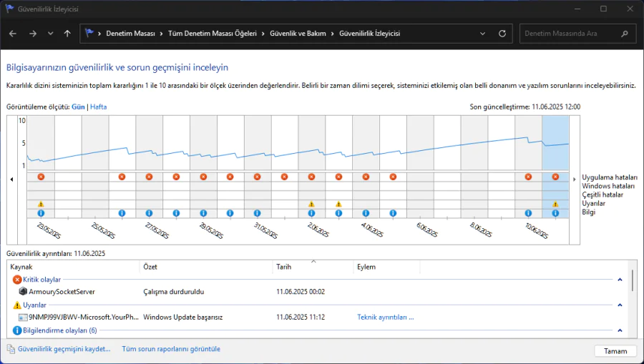Click the blue info icon for 2.06.2025
This screenshot has width=644, height=364.
click(311, 213)
